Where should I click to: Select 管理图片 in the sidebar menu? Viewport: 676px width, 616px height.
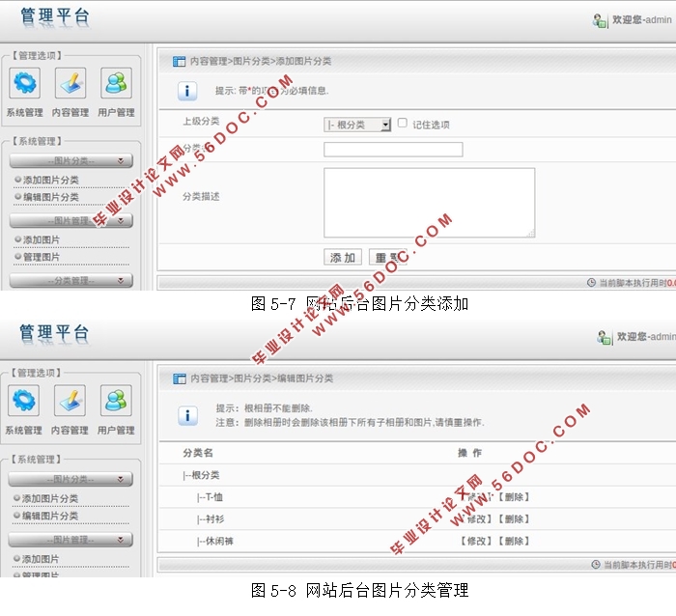[x=42, y=257]
